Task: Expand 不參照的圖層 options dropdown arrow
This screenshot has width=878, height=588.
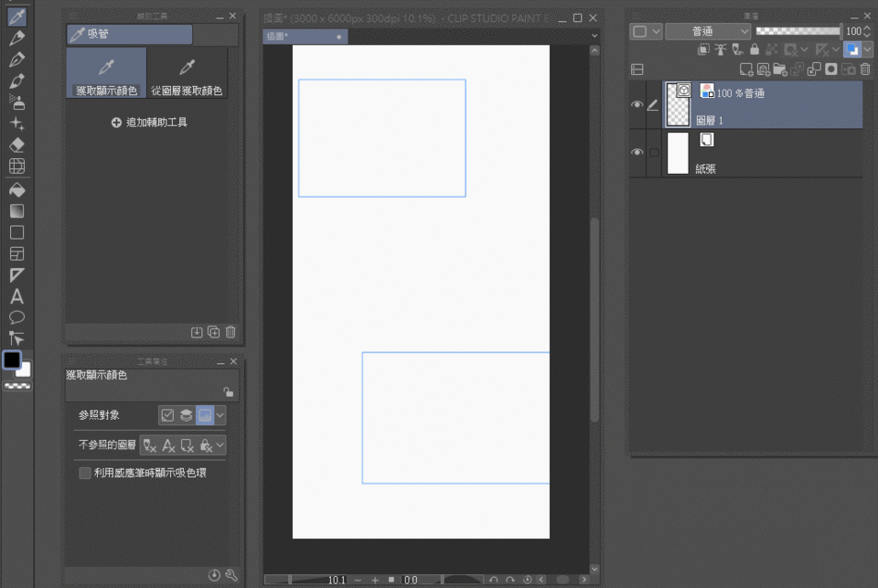Action: click(220, 445)
